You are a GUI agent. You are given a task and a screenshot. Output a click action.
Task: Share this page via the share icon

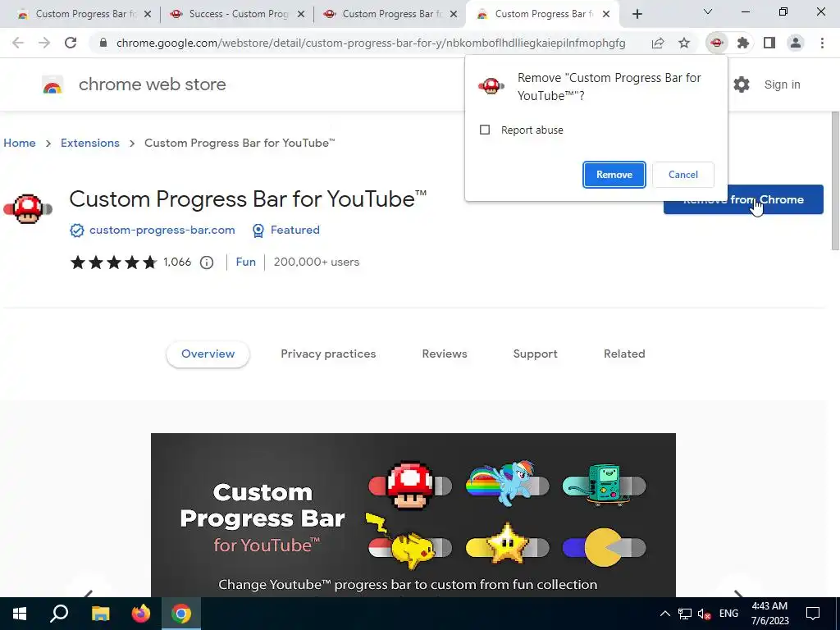click(658, 43)
